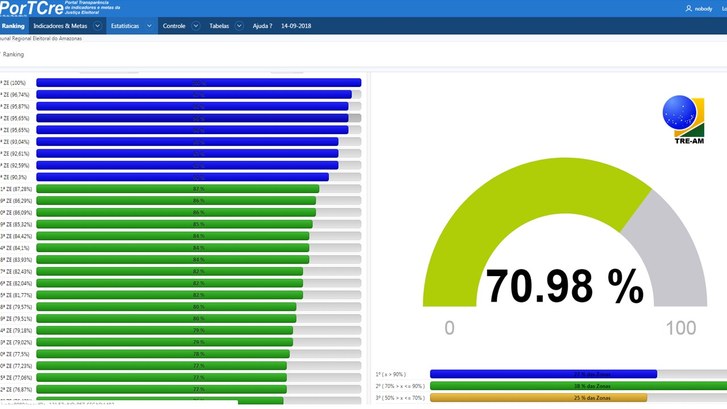Expand the Estatísticas dropdown chevron
Screen dimensions: 727x409
pyautogui.click(x=149, y=26)
